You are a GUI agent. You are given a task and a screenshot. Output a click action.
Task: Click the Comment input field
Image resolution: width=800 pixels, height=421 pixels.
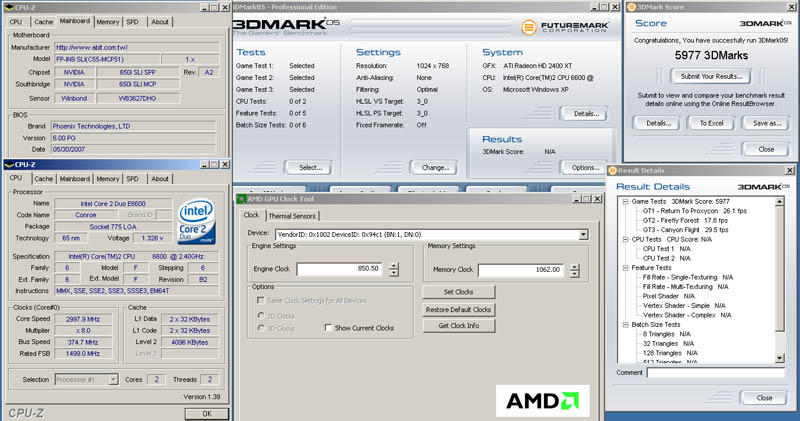pos(716,373)
